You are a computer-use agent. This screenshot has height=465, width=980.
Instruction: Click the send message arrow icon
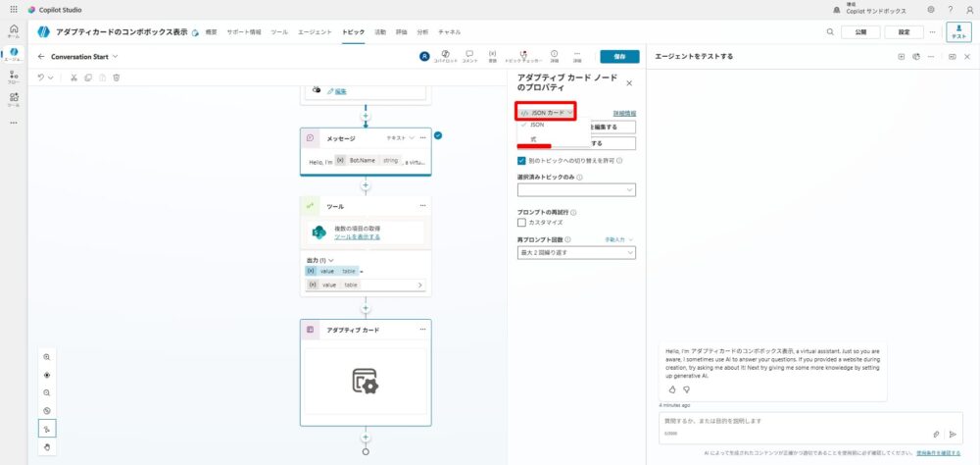952,434
